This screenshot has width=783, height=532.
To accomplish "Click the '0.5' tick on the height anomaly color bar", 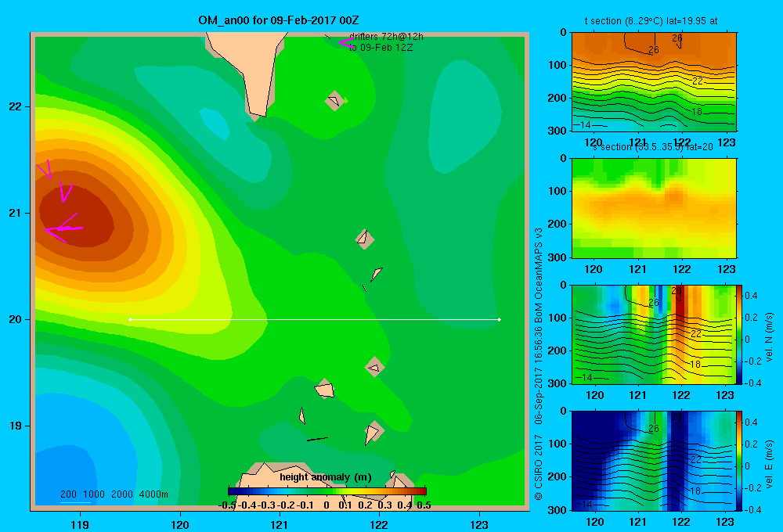I will tap(424, 505).
